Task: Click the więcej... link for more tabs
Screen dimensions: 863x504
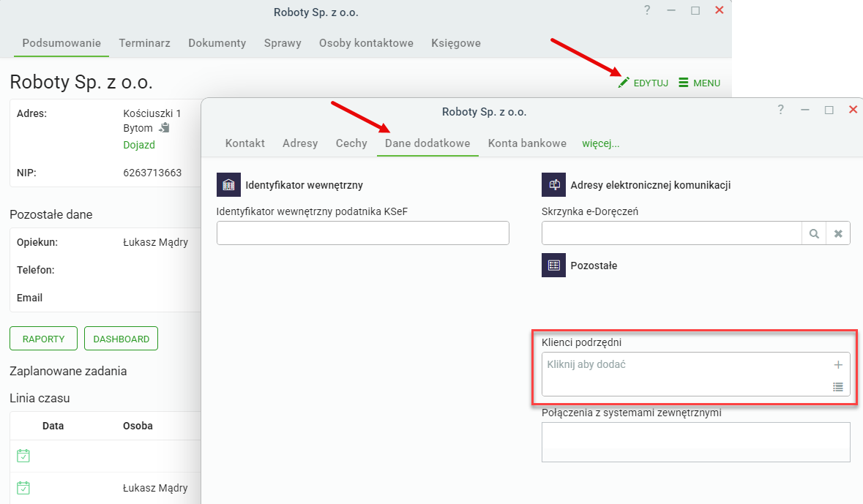Action: click(x=600, y=143)
